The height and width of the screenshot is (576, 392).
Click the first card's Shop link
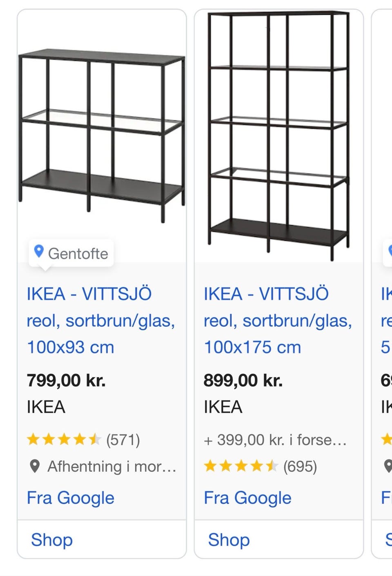[52, 540]
